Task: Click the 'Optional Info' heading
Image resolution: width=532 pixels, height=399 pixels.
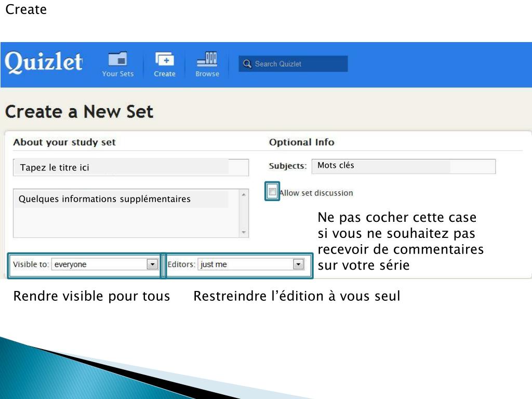Action: point(302,142)
